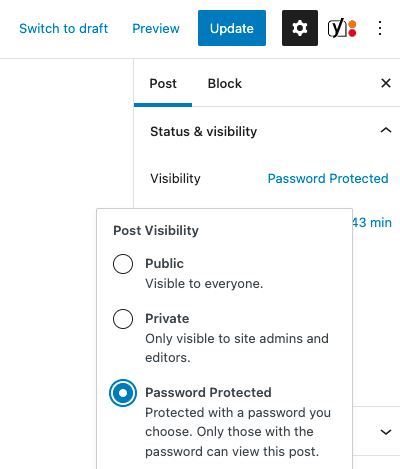Click the Status & visibility heading
Screen dimensions: 400x469
[204, 132]
